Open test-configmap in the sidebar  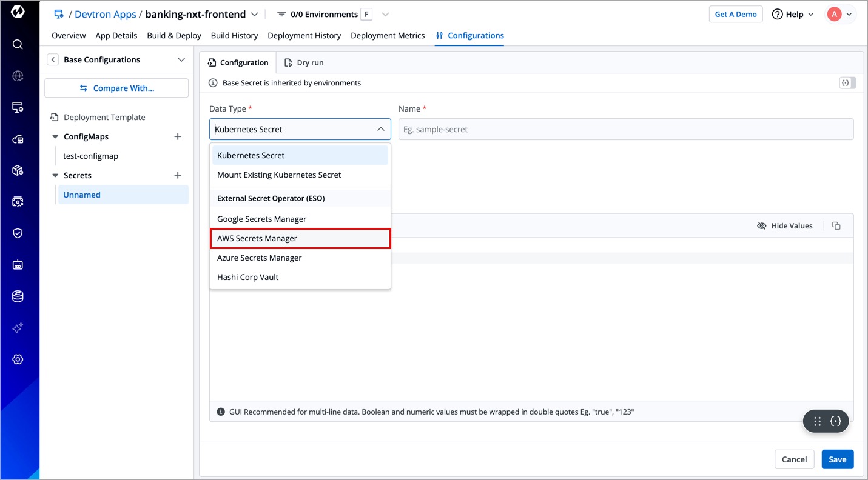(91, 156)
